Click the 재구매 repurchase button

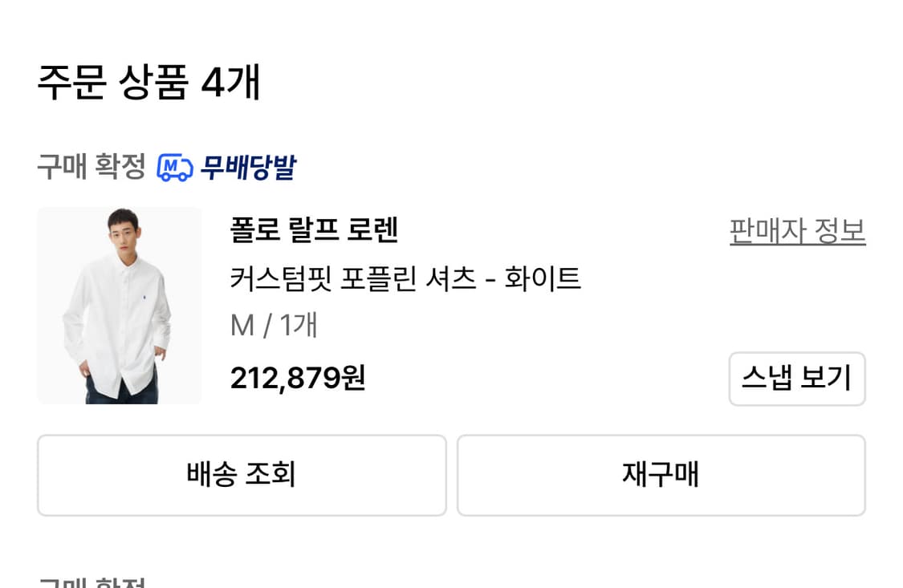coord(661,475)
